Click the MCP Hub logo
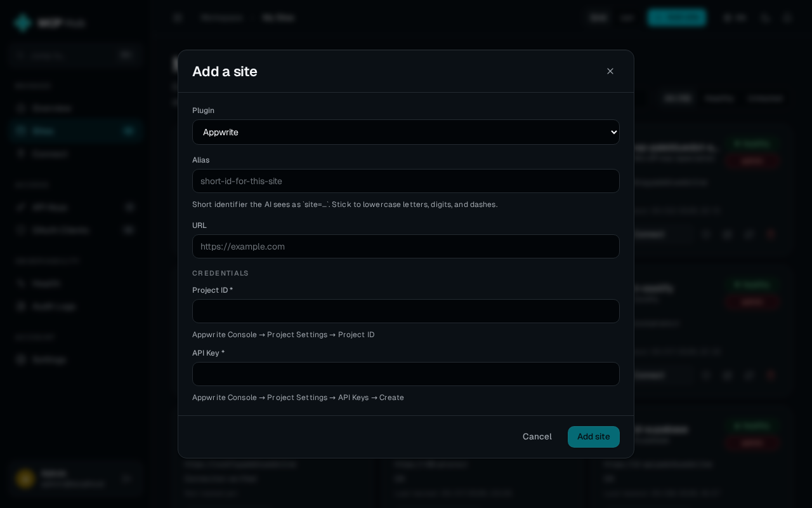This screenshot has width=812, height=508. tap(49, 23)
